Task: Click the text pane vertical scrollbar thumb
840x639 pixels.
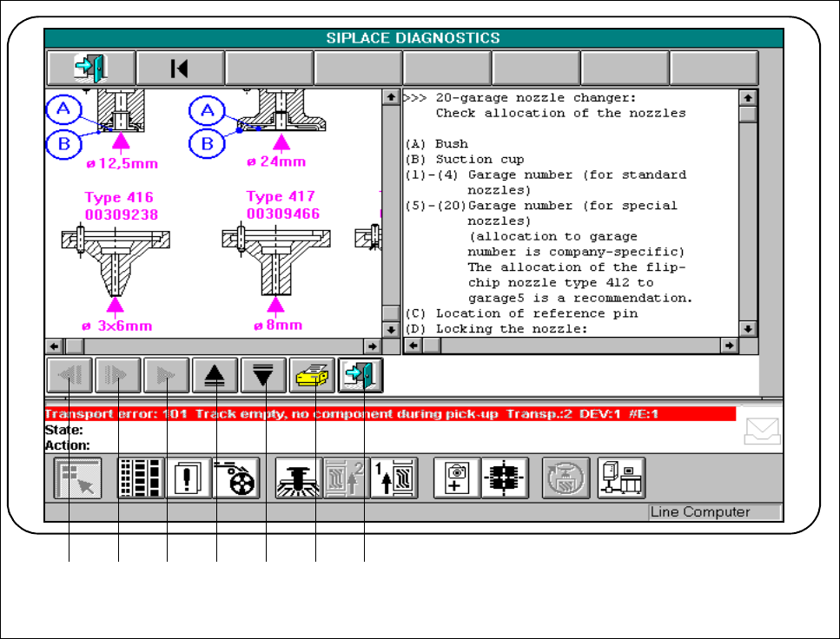Action: (748, 114)
